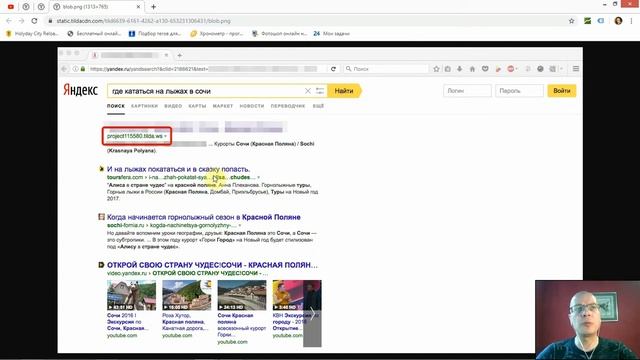
Task: Open Сочи Красная поляна video thumbnail
Action: point(242,295)
